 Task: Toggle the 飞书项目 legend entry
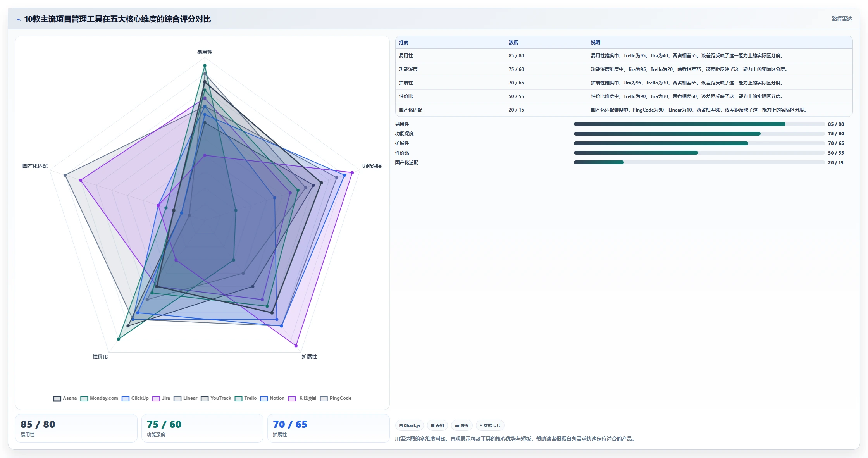click(x=303, y=398)
